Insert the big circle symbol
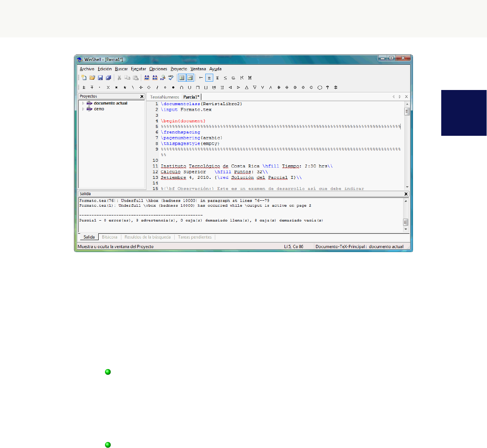487x448 pixels. tap(319, 87)
